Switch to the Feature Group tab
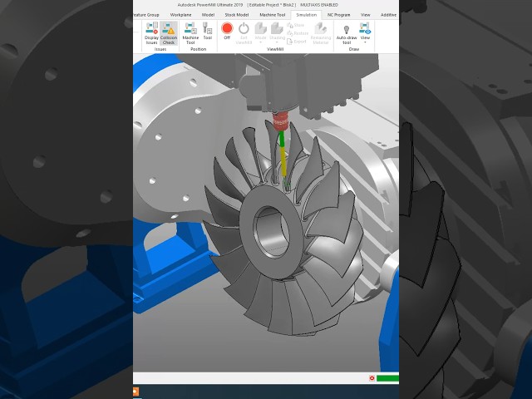Screen dimensions: 532x399 tap(146, 15)
